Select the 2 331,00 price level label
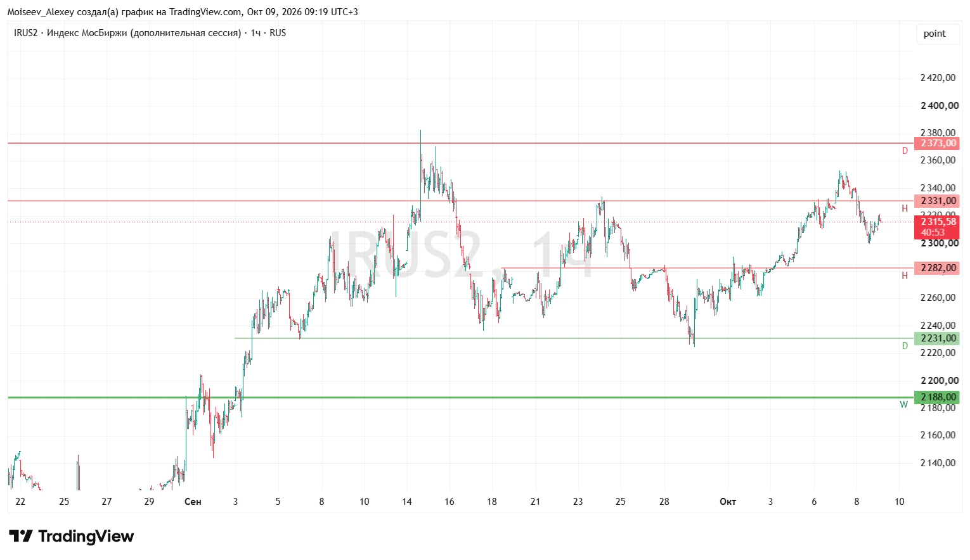Viewport: 970px width, 560px height. 937,201
